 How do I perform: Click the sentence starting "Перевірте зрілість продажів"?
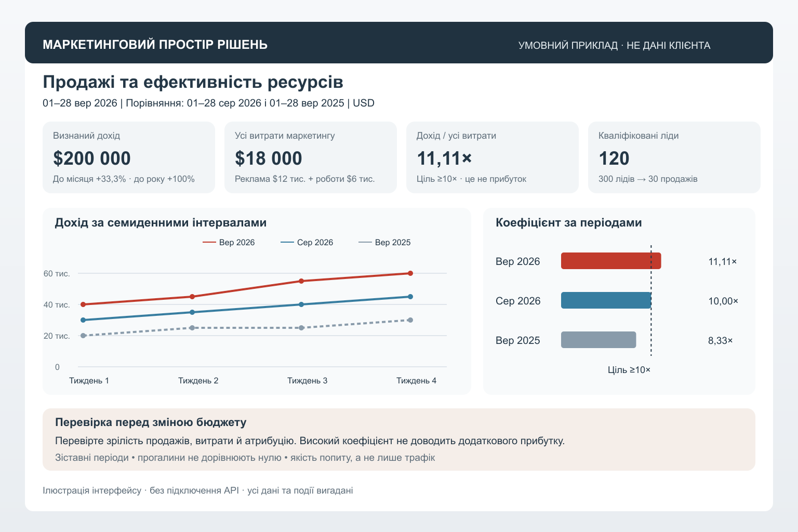click(310, 441)
